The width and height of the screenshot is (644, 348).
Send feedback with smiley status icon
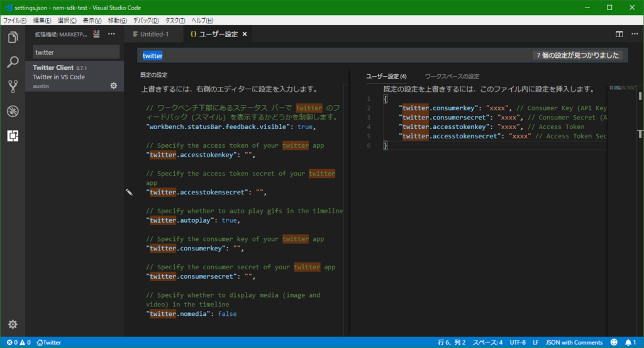pyautogui.click(x=614, y=342)
